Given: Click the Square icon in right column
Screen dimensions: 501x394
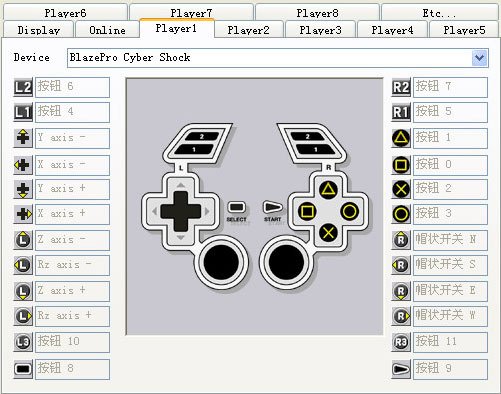Looking at the screenshot, I should 401,165.
